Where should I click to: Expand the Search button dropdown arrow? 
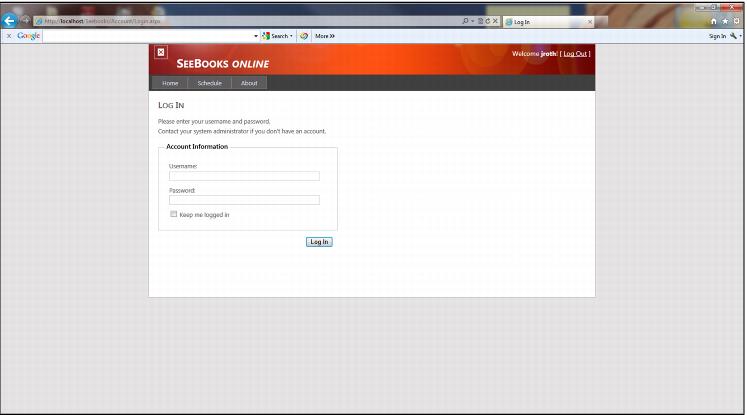291,36
